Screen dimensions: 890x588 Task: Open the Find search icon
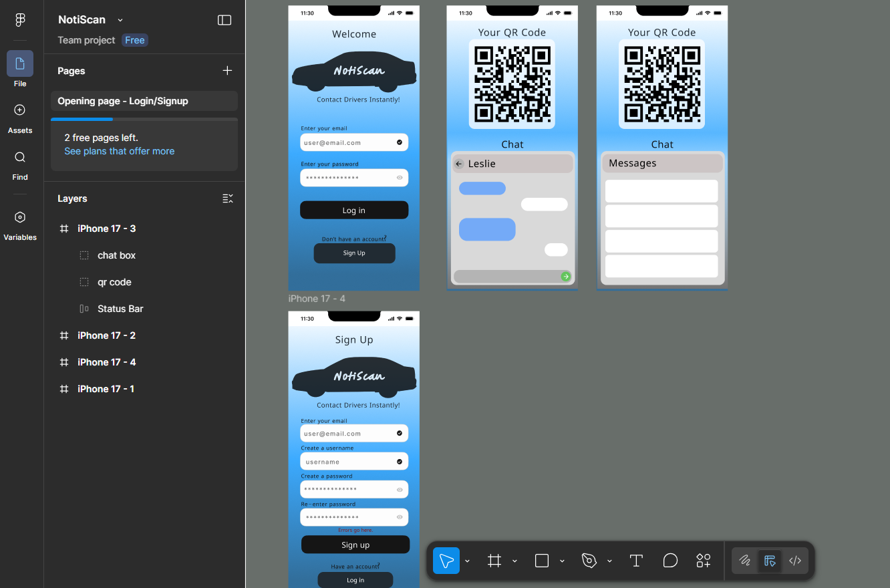pyautogui.click(x=20, y=157)
